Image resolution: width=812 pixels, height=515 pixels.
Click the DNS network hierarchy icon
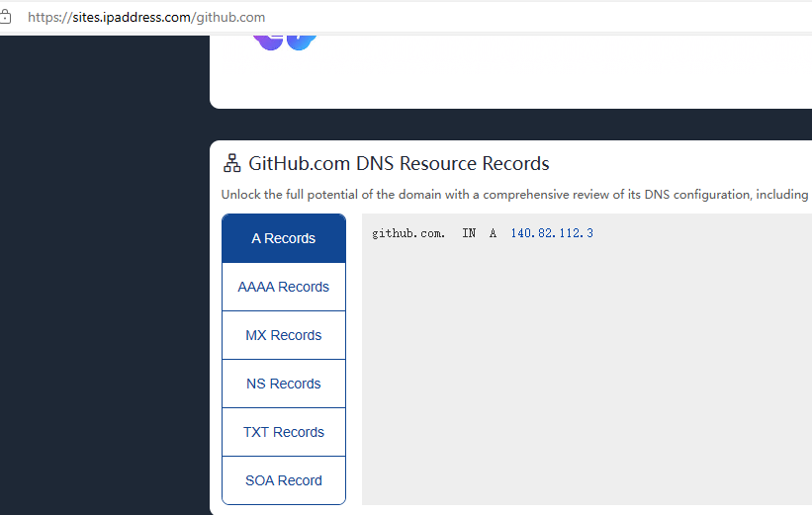(x=231, y=163)
